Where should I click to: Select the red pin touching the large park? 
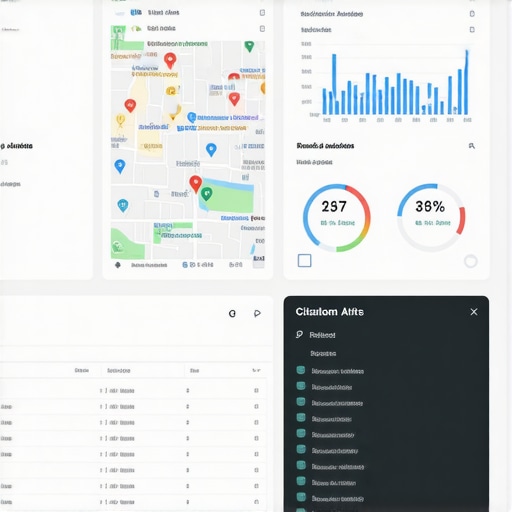pos(195,184)
